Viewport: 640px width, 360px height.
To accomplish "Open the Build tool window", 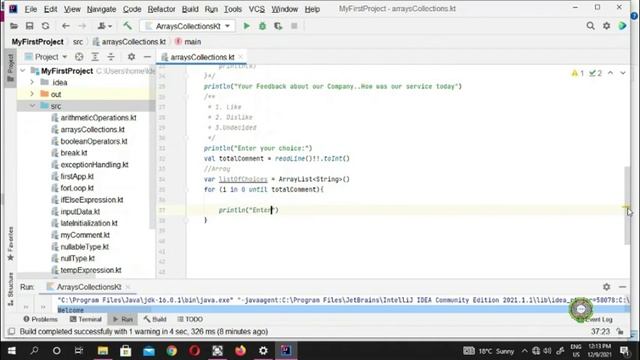I will (x=155, y=319).
